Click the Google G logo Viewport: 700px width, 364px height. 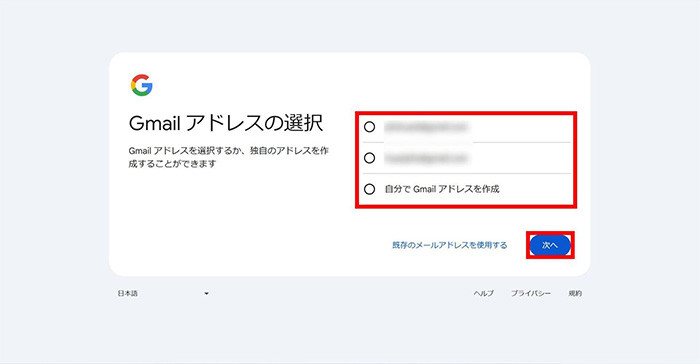pos(142,85)
